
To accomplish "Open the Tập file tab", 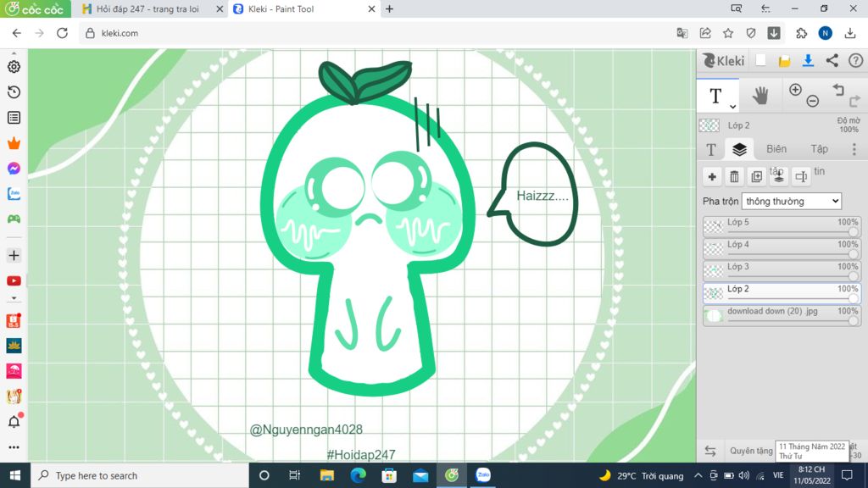I will (820, 149).
